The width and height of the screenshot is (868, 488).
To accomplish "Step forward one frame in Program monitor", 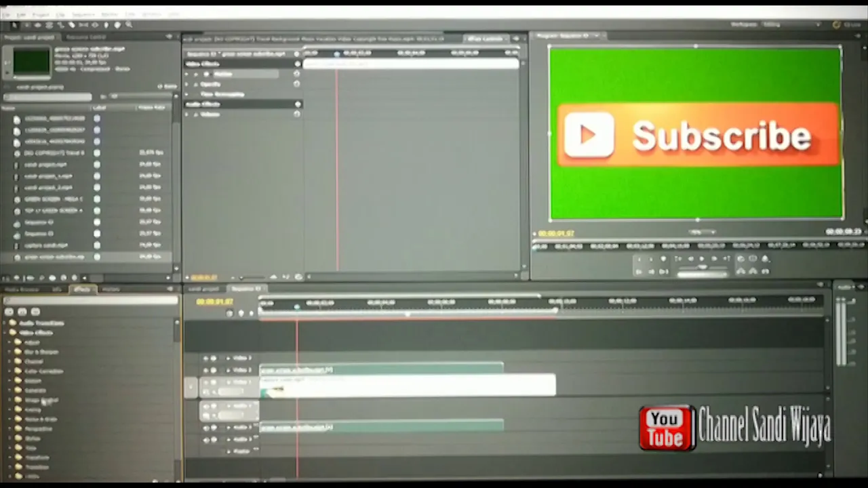I will point(715,259).
